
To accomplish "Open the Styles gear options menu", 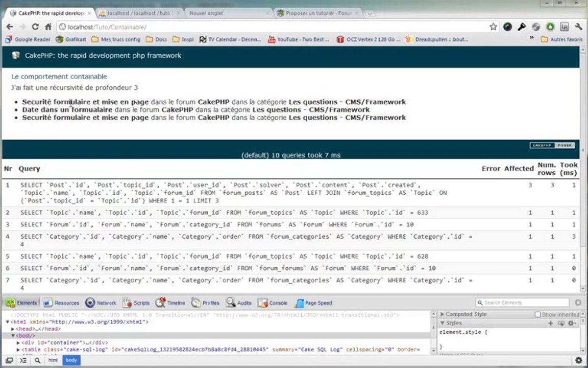I will click(572, 324).
